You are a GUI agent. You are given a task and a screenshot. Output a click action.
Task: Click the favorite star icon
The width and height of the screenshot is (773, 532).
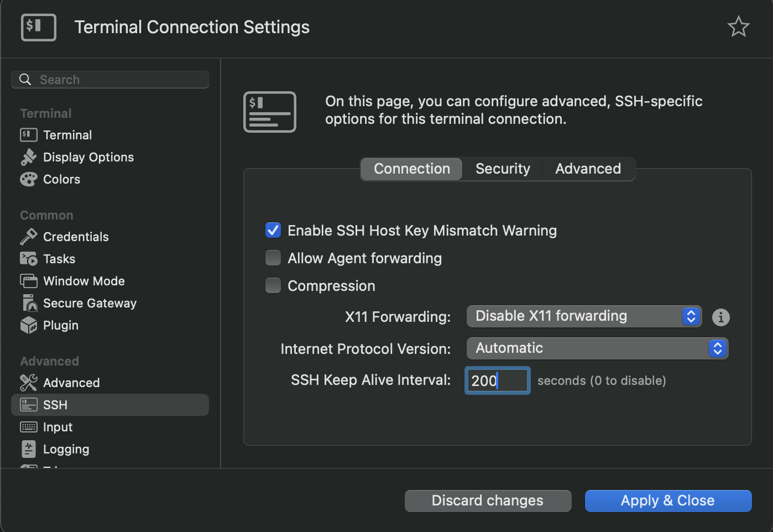pyautogui.click(x=738, y=27)
